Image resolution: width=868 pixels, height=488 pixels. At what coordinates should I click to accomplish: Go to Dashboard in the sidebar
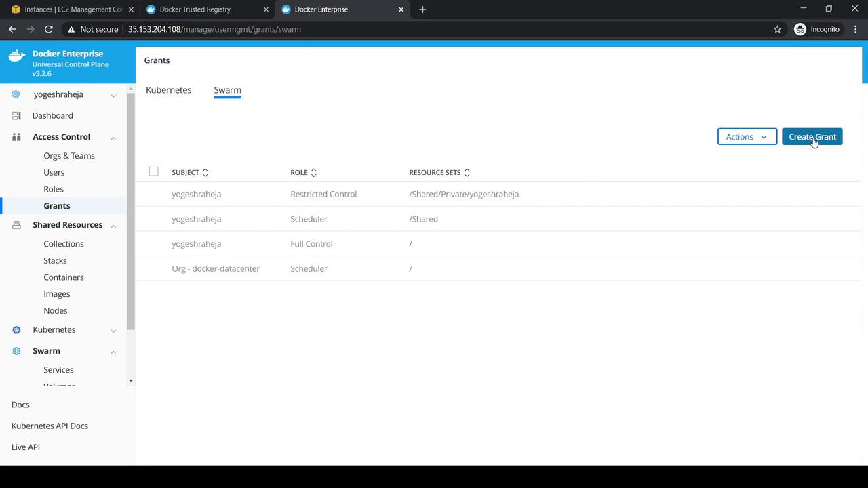[53, 116]
